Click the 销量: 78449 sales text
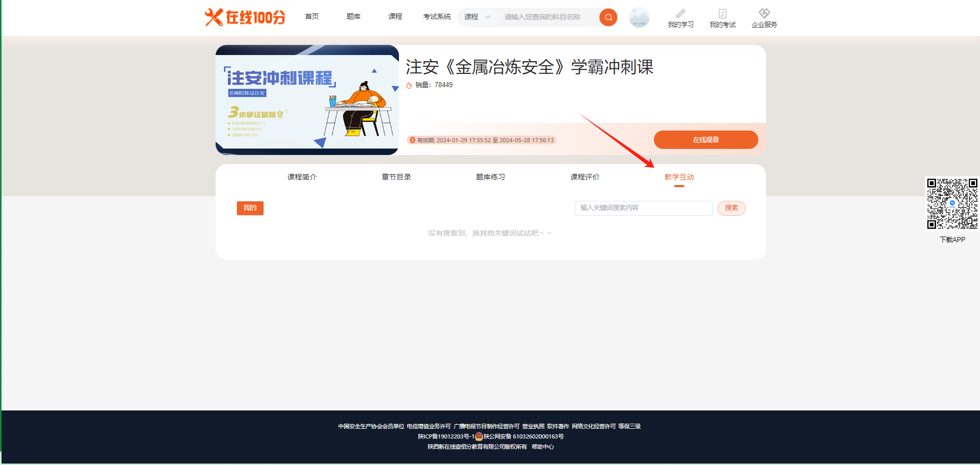Image resolution: width=980 pixels, height=465 pixels. pos(434,85)
